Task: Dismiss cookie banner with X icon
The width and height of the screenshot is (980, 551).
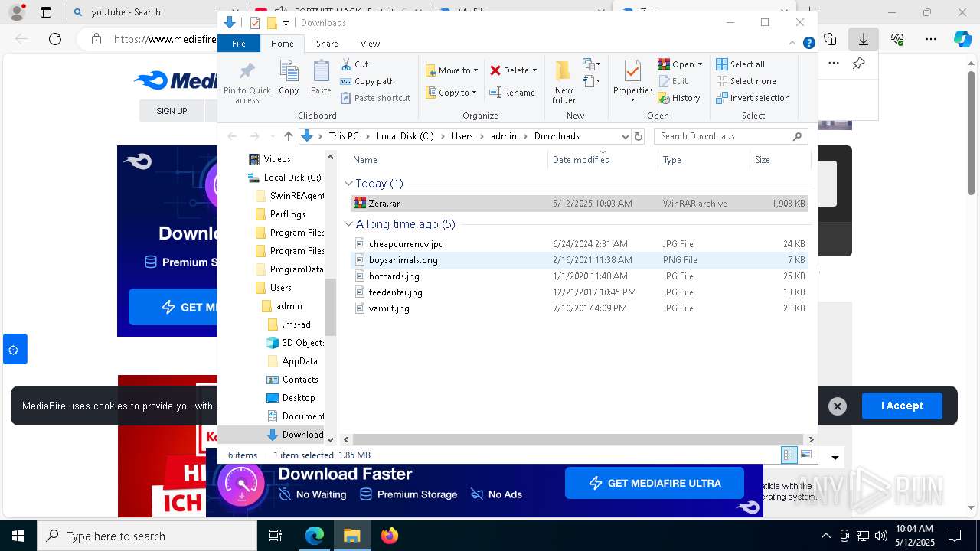Action: coord(838,406)
